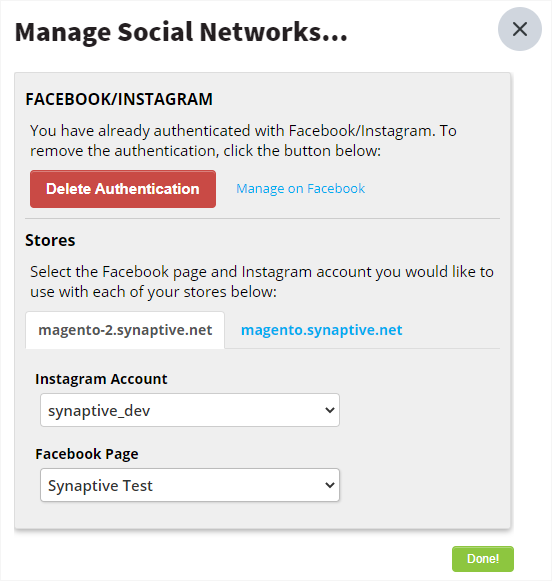Click the synaptive_dev selected value text
This screenshot has height=581, width=552.
point(99,411)
